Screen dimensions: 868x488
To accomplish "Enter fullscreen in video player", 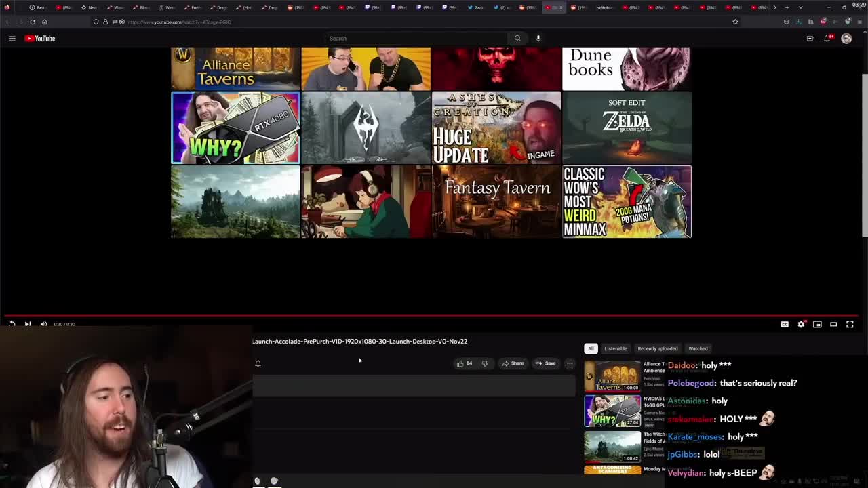I will click(850, 324).
